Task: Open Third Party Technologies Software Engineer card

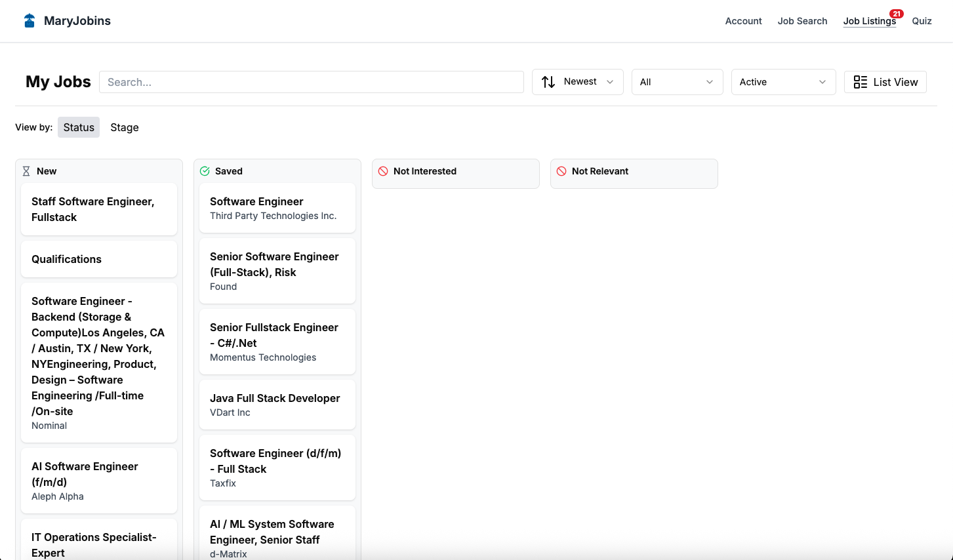Action: point(277,208)
